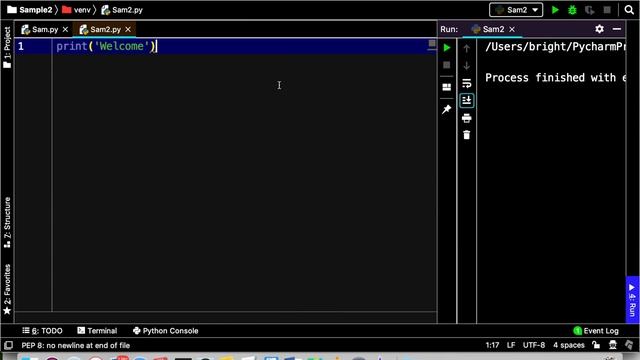The width and height of the screenshot is (640, 360).
Task: Click PEP 8 warning message in status bar
Action: tap(76, 345)
